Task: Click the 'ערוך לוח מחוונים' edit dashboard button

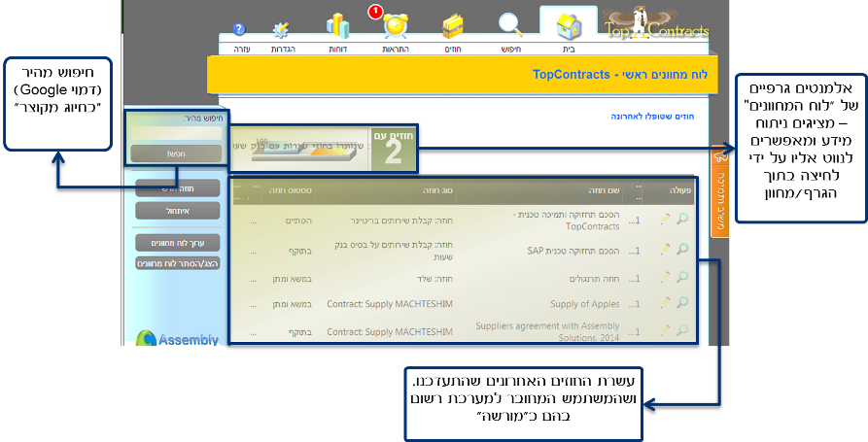Action: point(177,243)
